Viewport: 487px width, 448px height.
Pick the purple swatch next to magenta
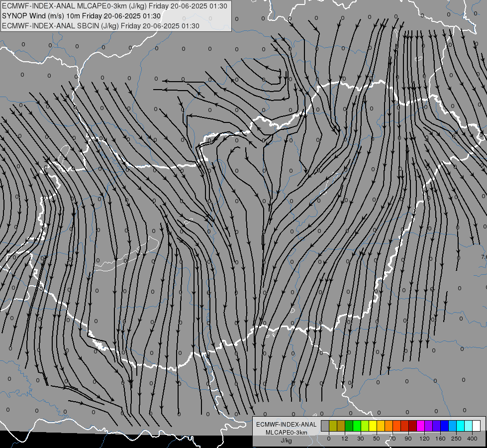point(429,426)
